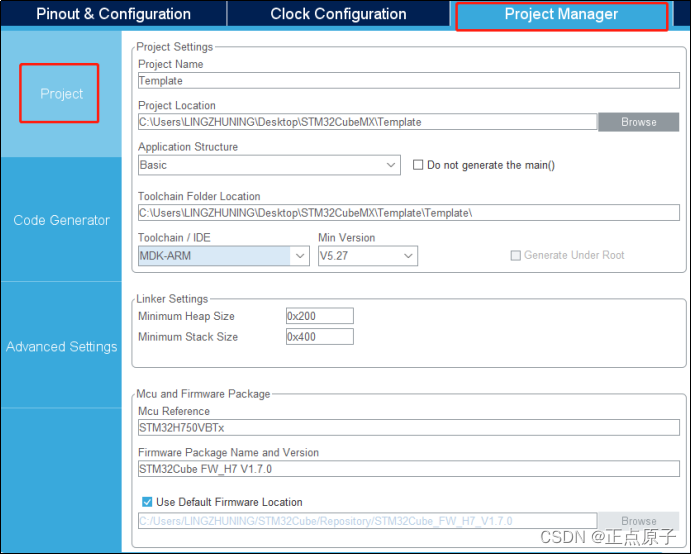Click the Toolchain Folder Location field
Image resolution: width=692 pixels, height=555 pixels.
click(x=409, y=213)
